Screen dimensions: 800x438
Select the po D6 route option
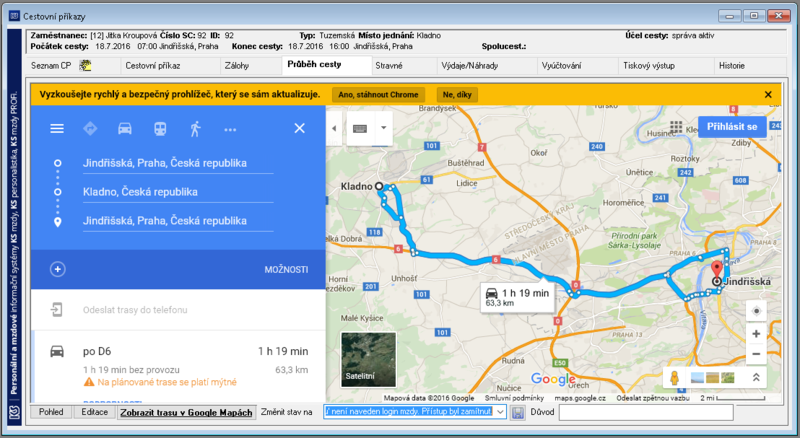click(x=179, y=366)
